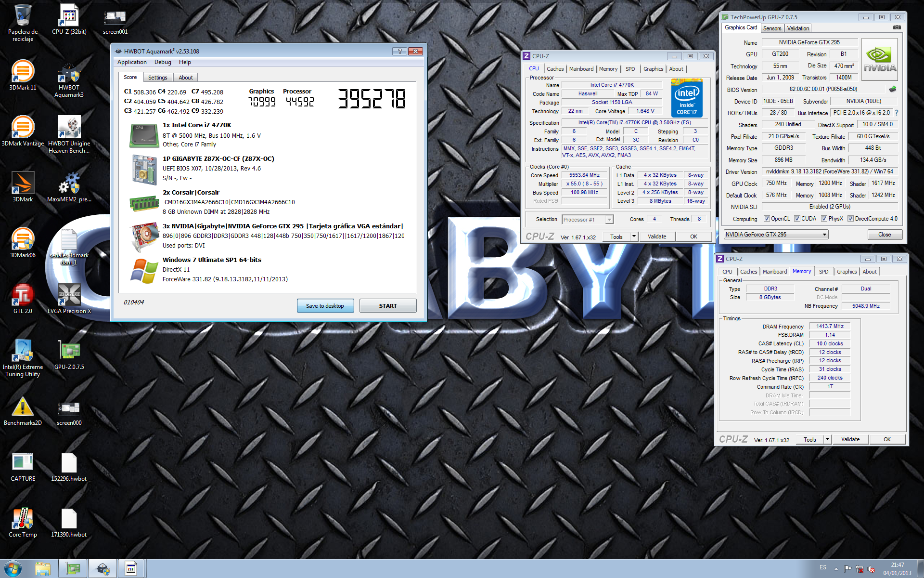
Task: Launch EVGA Precision X shortcut
Action: 69,299
